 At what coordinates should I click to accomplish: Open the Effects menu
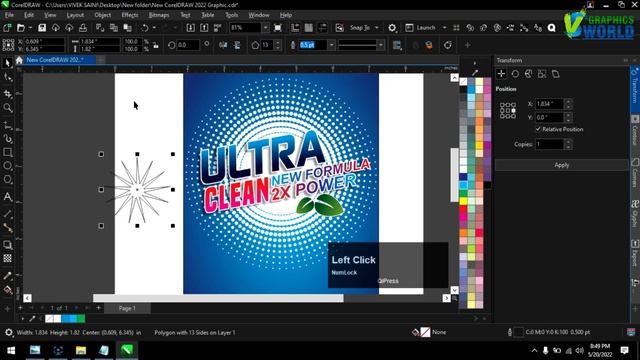tap(130, 15)
